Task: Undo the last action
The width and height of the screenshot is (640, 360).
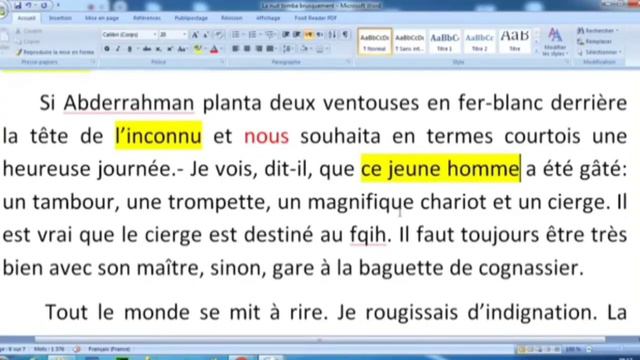Action: click(x=29, y=5)
